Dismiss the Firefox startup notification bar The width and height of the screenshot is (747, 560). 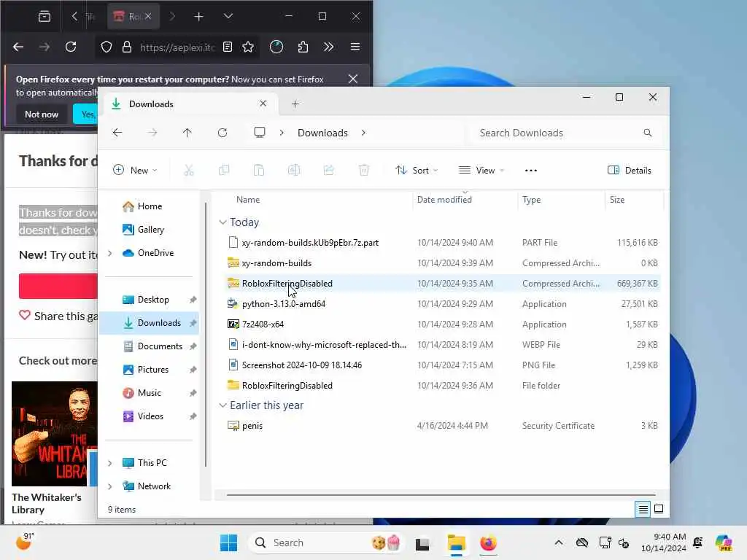click(x=353, y=79)
